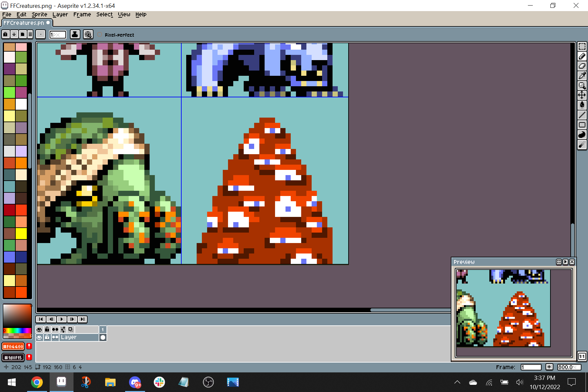Screen dimensions: 588x392
Task: Toggle visibility of all layers in header
Action: pyautogui.click(x=39, y=329)
